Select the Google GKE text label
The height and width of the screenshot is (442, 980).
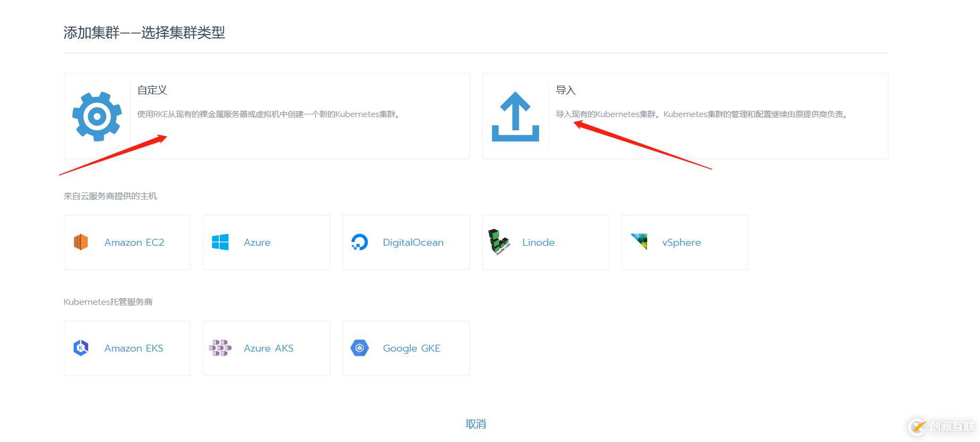click(411, 348)
